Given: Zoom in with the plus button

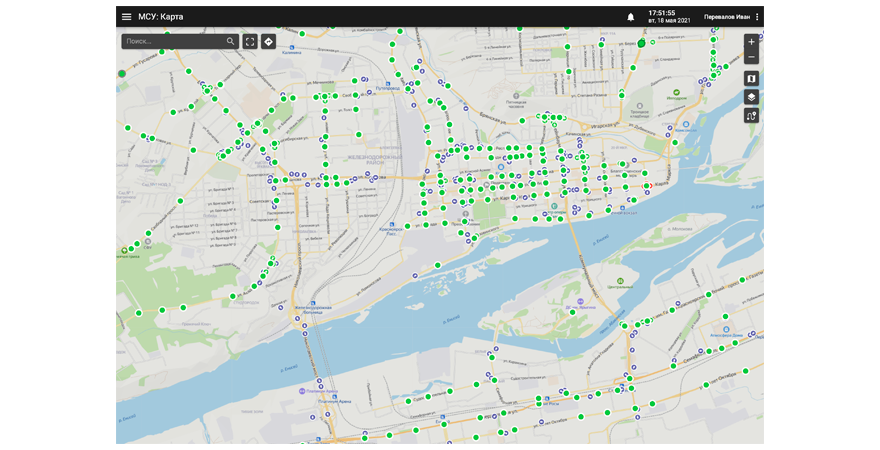Looking at the screenshot, I should [x=752, y=42].
